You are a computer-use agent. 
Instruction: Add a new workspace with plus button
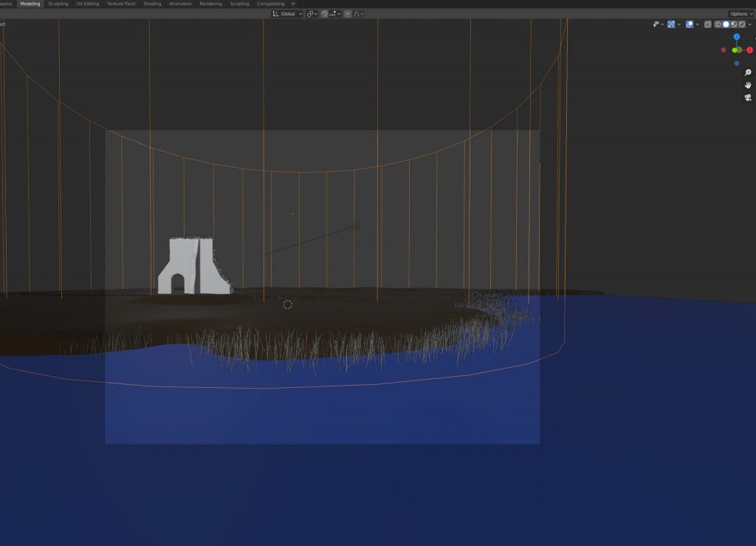(x=293, y=4)
